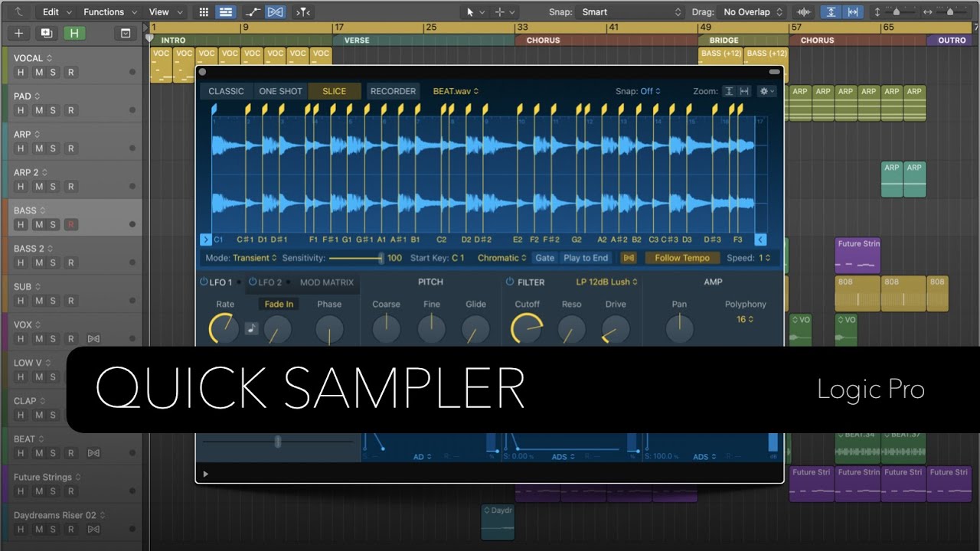This screenshot has width=980, height=551.
Task: Toggle LFO 1 power button
Action: coord(204,282)
